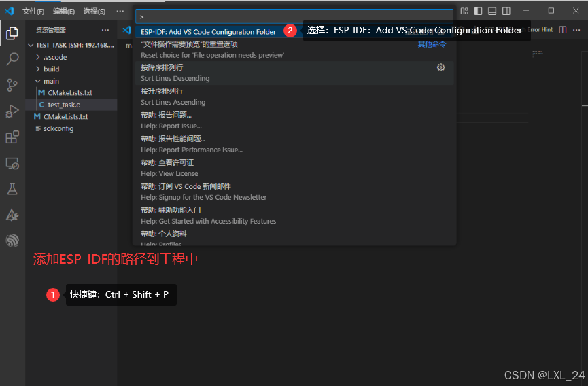The height and width of the screenshot is (386, 588).
Task: Select Sort Lines Ascending command
Action: click(x=294, y=96)
